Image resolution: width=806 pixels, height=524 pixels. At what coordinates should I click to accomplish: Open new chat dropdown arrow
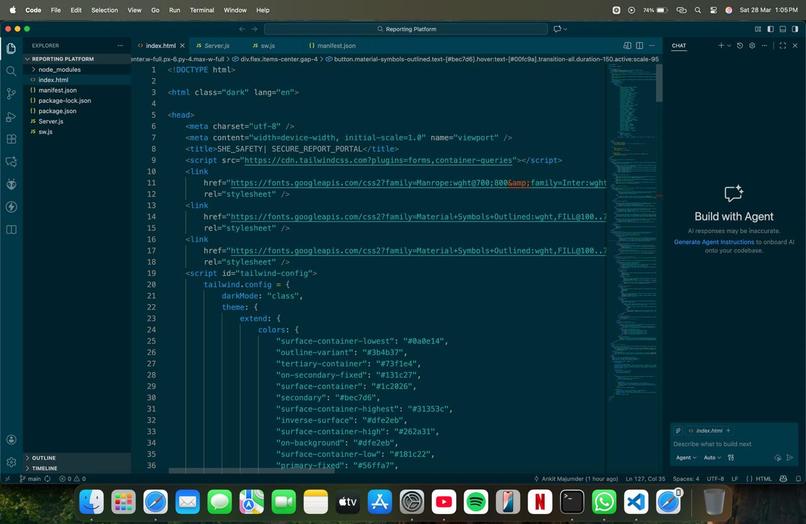729,46
